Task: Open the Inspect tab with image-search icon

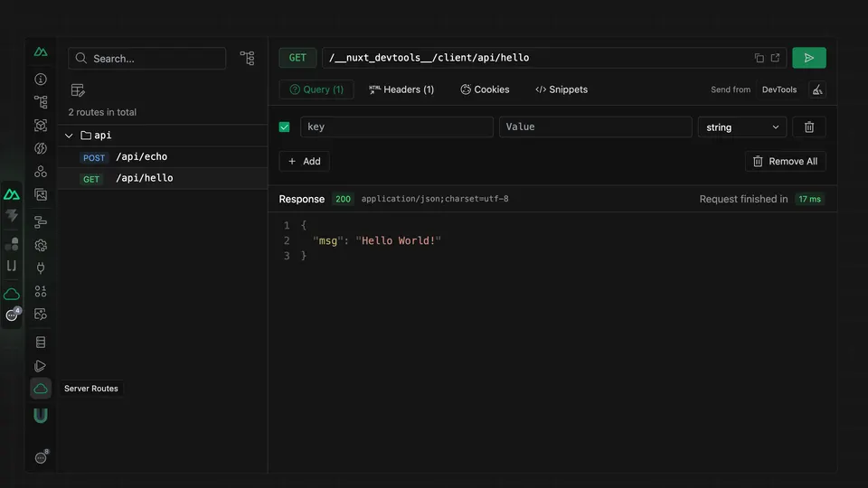Action: coord(41,314)
